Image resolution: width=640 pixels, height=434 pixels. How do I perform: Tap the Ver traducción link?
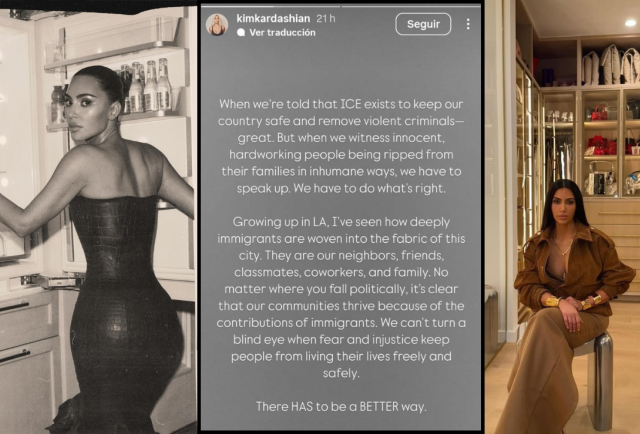[282, 32]
